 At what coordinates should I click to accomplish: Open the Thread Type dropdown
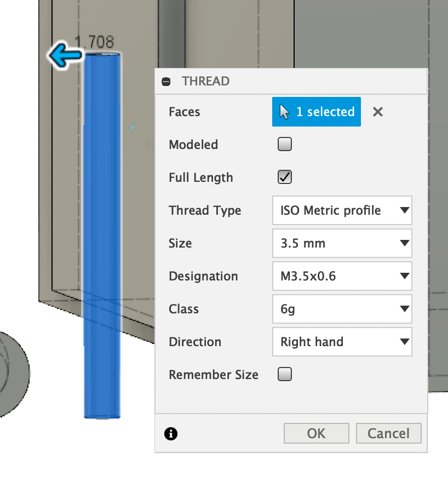[342, 210]
